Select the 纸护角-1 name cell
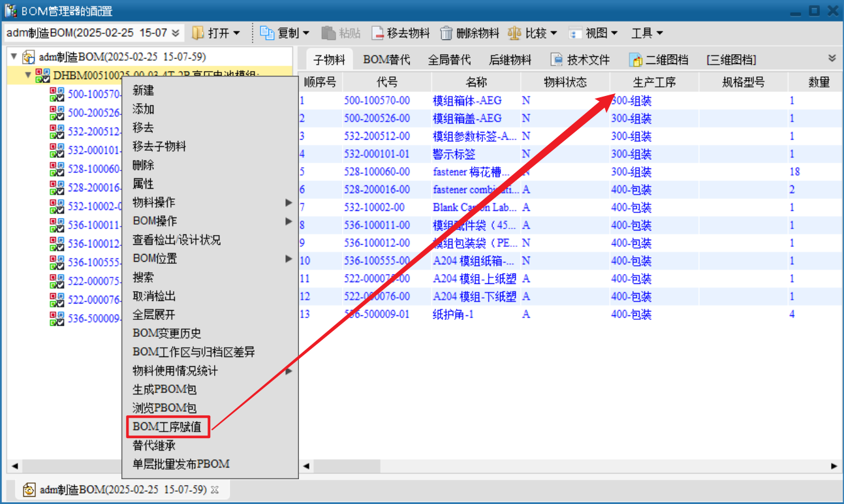This screenshot has width=844, height=504. pos(453,314)
